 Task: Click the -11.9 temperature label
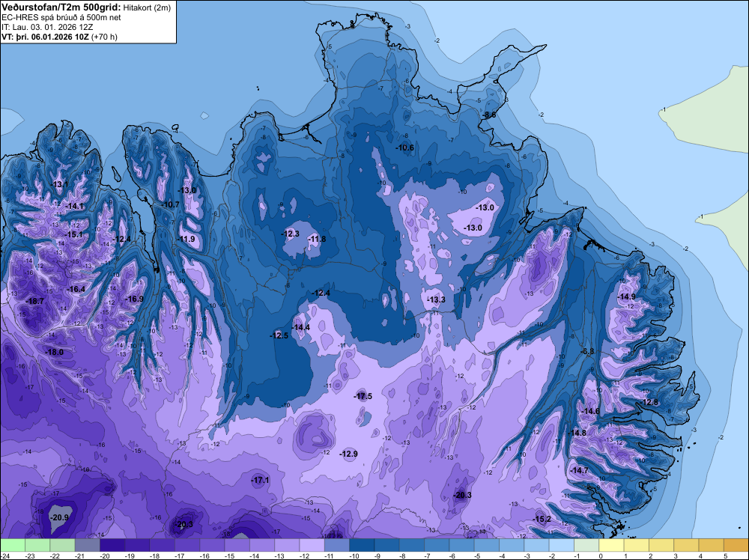186,239
